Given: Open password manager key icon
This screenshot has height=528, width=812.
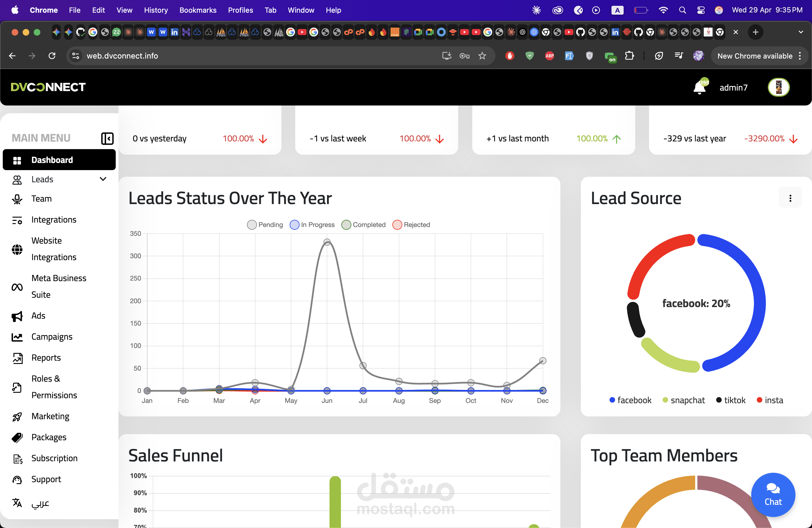Looking at the screenshot, I should pyautogui.click(x=464, y=56).
